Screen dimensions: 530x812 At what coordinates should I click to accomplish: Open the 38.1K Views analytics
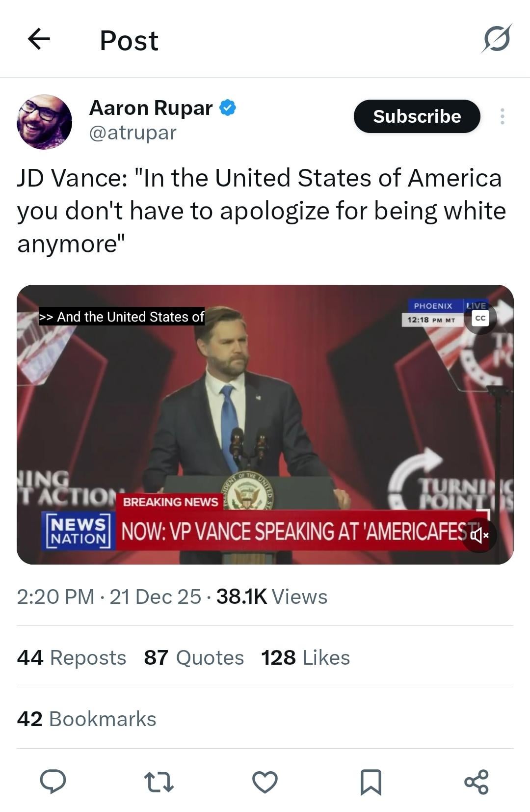tap(271, 596)
